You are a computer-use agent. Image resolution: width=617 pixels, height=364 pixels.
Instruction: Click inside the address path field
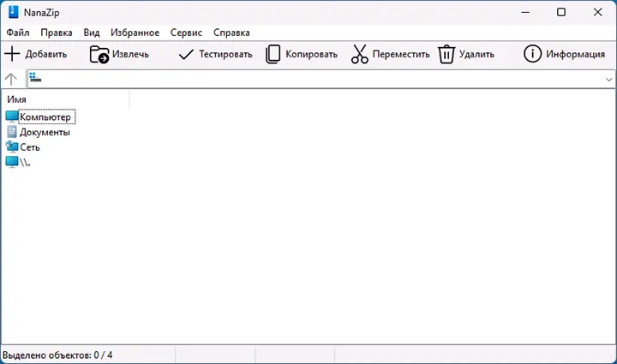tap(320, 79)
